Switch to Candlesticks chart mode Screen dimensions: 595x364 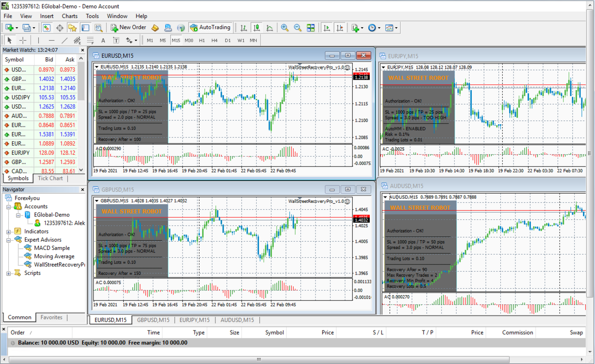257,28
